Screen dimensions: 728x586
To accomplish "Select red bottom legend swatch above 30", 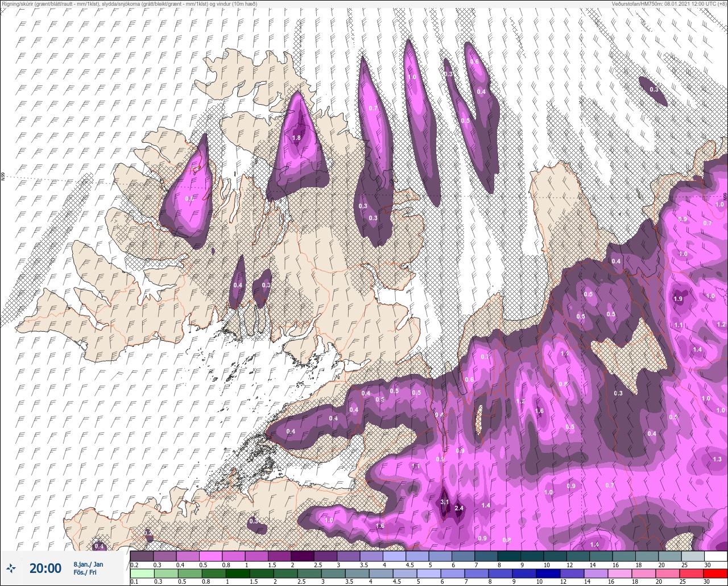I will [715, 573].
